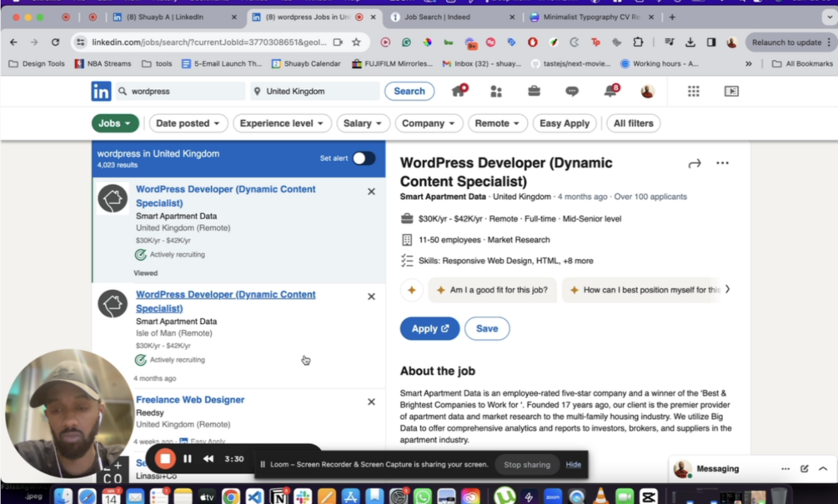This screenshot has height=504, width=838.
Task: Click the Search button
Action: point(409,92)
